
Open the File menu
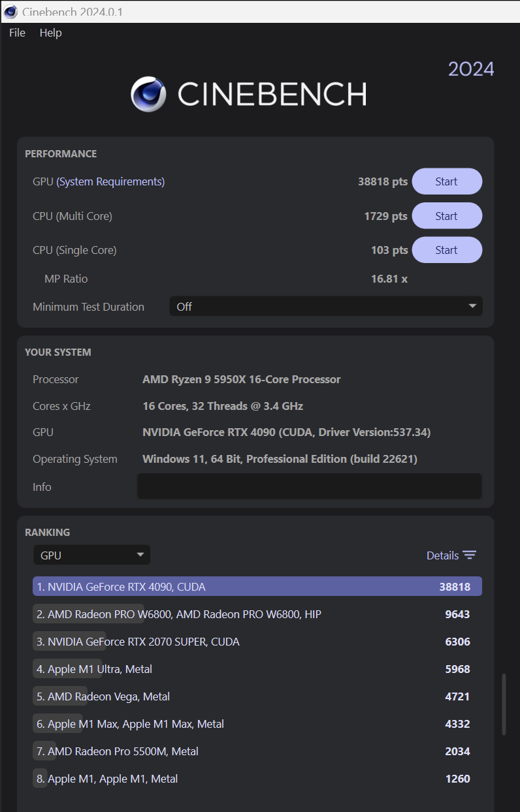17,33
